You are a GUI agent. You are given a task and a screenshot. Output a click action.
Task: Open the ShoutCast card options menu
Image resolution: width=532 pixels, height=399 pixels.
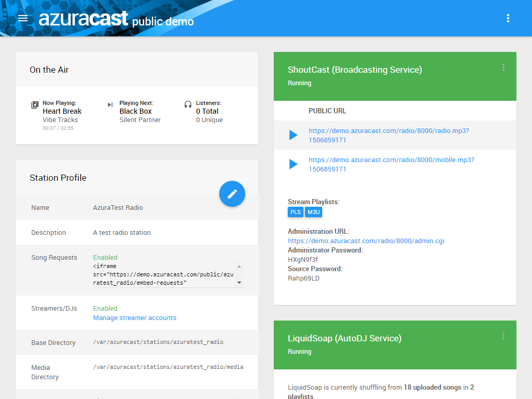click(503, 67)
